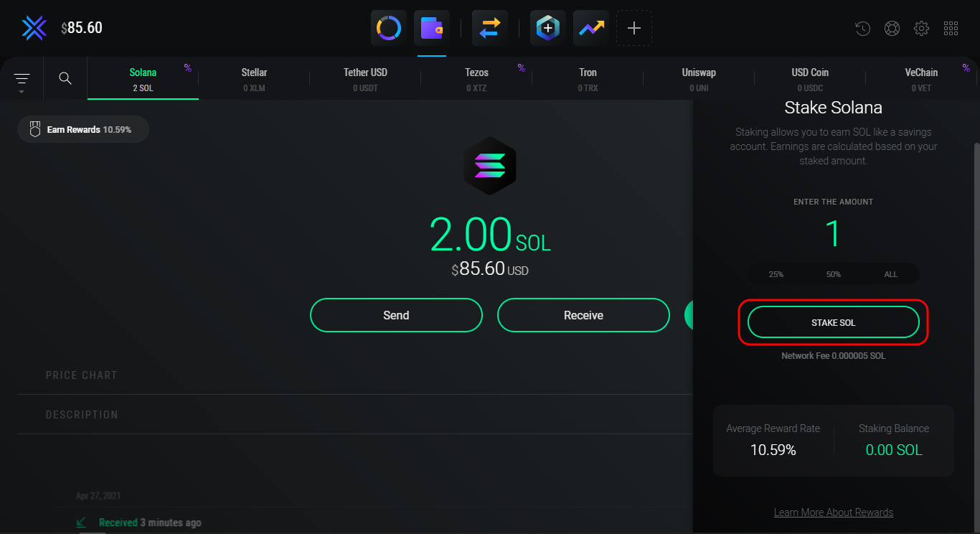This screenshot has width=980, height=534.
Task: Open the Wallet icon in top bar
Action: [432, 29]
